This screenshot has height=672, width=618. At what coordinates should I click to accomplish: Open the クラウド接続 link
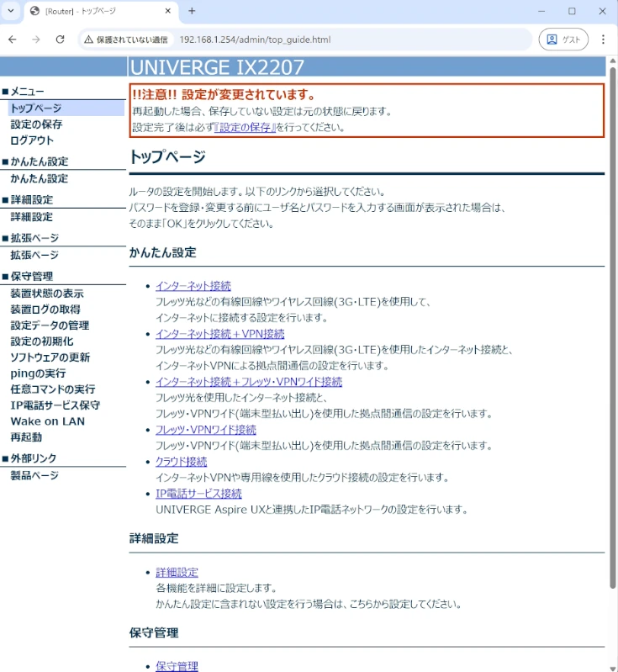[x=181, y=462]
